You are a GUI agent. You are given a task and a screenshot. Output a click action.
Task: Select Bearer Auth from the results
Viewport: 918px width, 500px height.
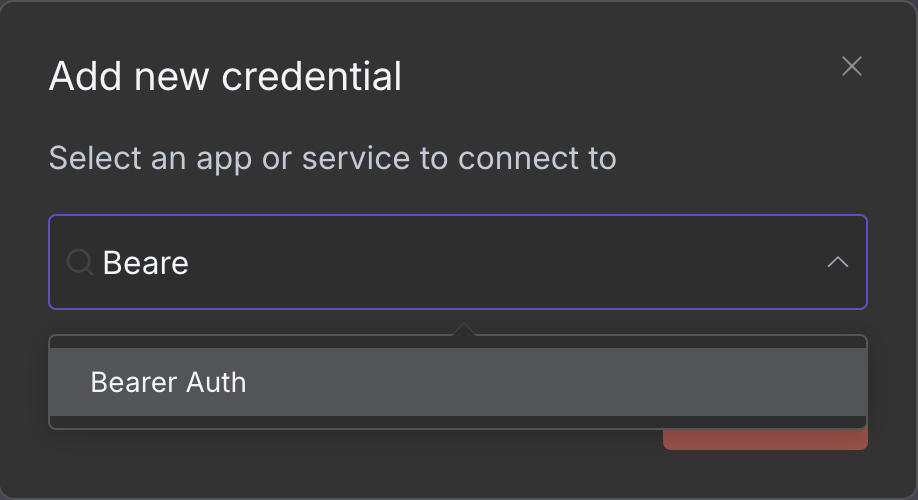coord(168,382)
